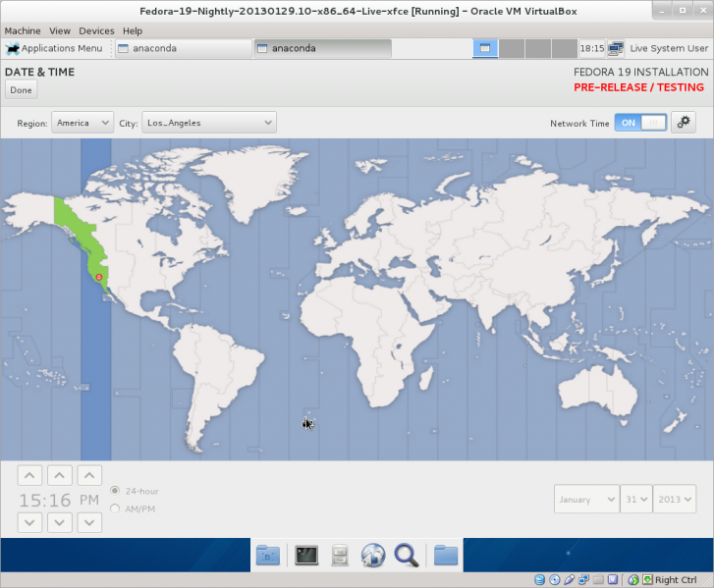Select the 24-hour radio button
The image size is (714, 588).
click(115, 491)
